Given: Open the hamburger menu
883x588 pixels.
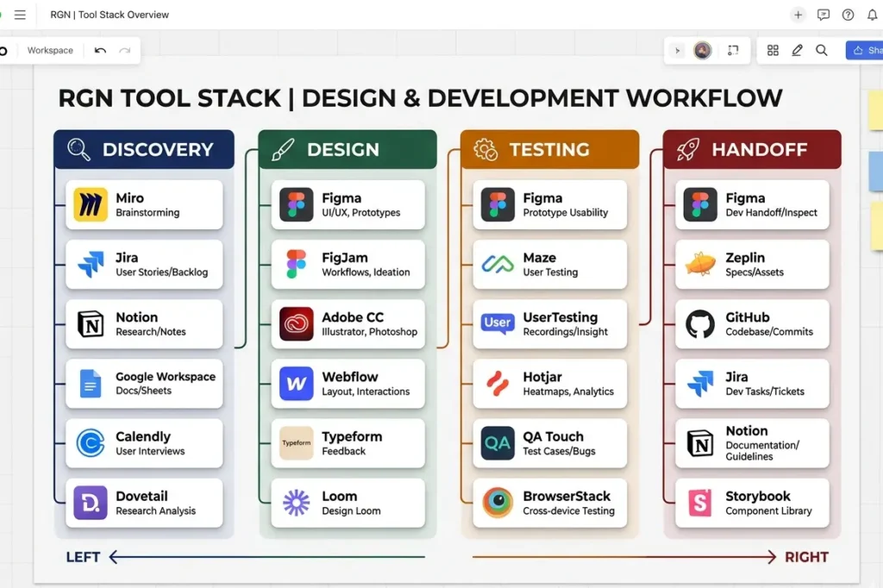Looking at the screenshot, I should click(19, 15).
